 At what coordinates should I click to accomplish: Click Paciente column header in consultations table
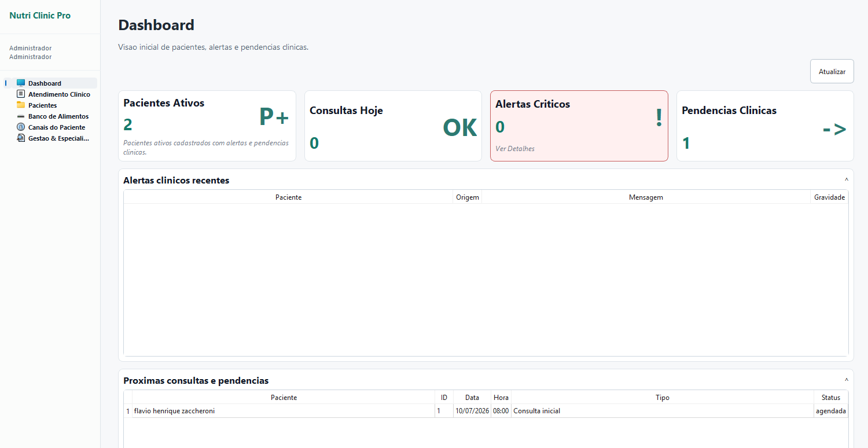pyautogui.click(x=284, y=398)
